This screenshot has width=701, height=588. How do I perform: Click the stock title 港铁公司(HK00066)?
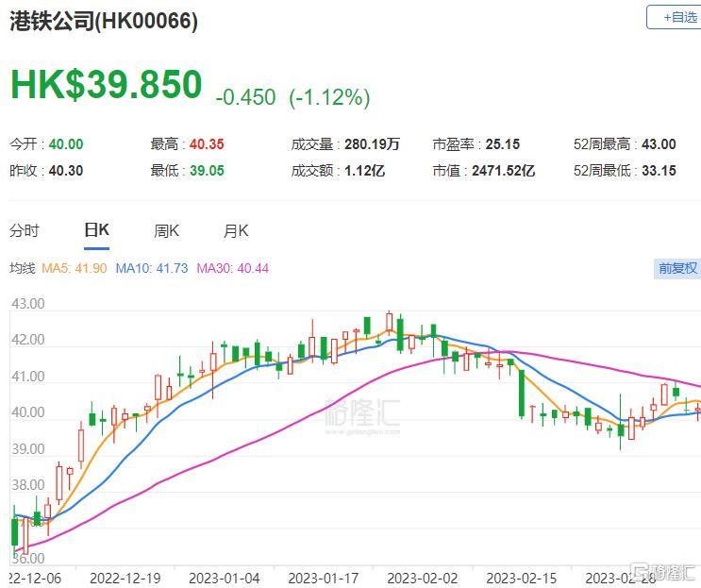pyautogui.click(x=104, y=21)
